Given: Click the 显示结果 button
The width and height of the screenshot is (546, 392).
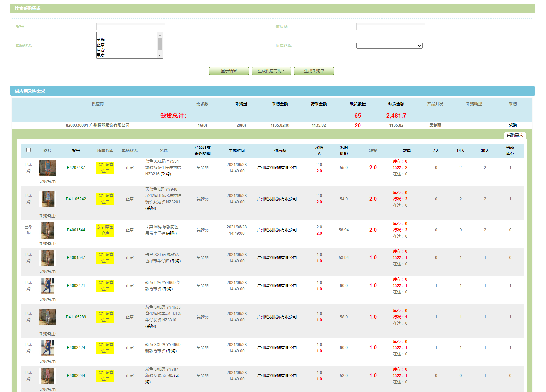Looking at the screenshot, I should click(229, 71).
